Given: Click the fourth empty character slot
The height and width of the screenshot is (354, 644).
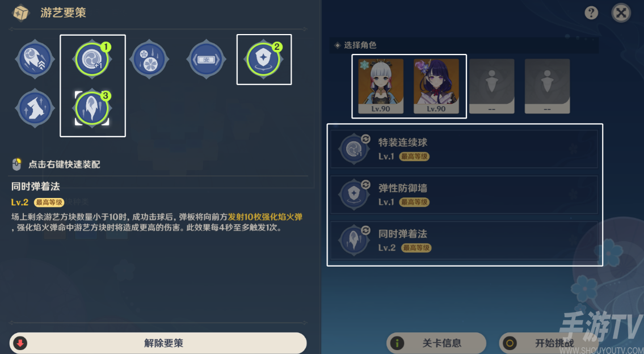Looking at the screenshot, I should (x=547, y=86).
